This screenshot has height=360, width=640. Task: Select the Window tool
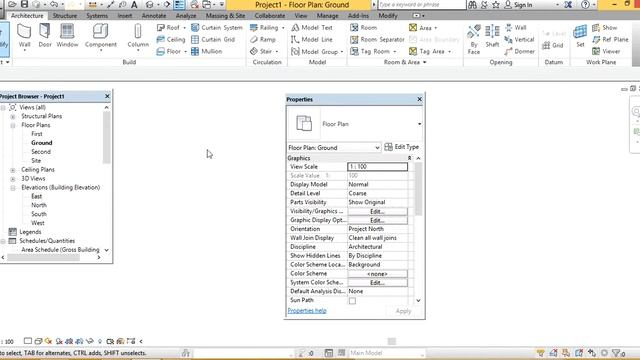point(67,36)
